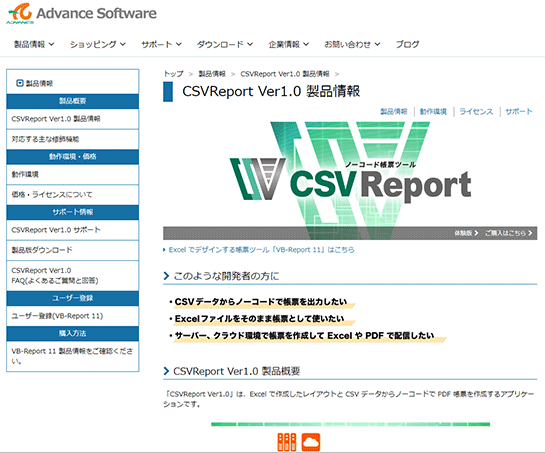
Task: Click CSVReport Ver1.0 製品情報 breadcrumb
Action: pos(285,74)
